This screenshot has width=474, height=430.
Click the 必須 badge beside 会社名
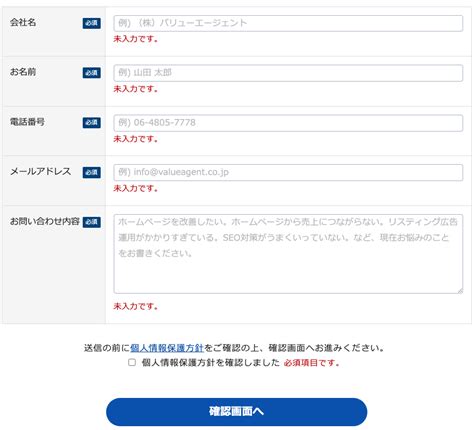[x=92, y=23]
